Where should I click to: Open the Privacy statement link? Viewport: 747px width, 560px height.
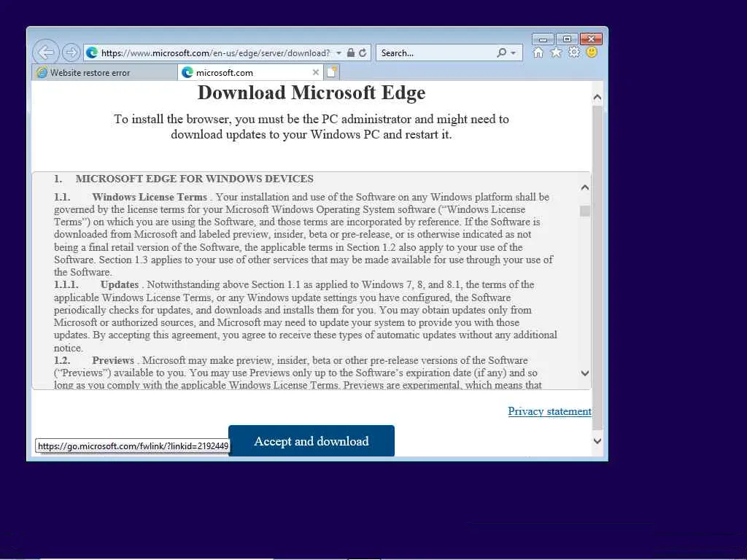549,411
